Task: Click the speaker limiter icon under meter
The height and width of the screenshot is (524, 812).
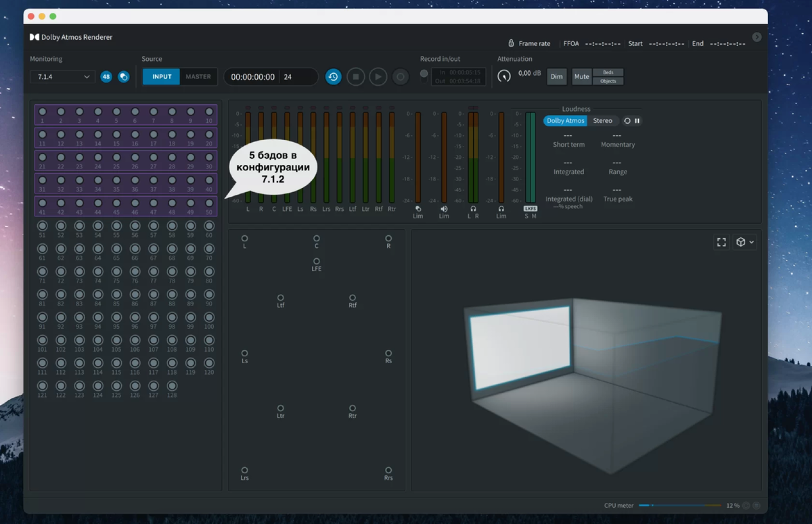Action: click(444, 210)
